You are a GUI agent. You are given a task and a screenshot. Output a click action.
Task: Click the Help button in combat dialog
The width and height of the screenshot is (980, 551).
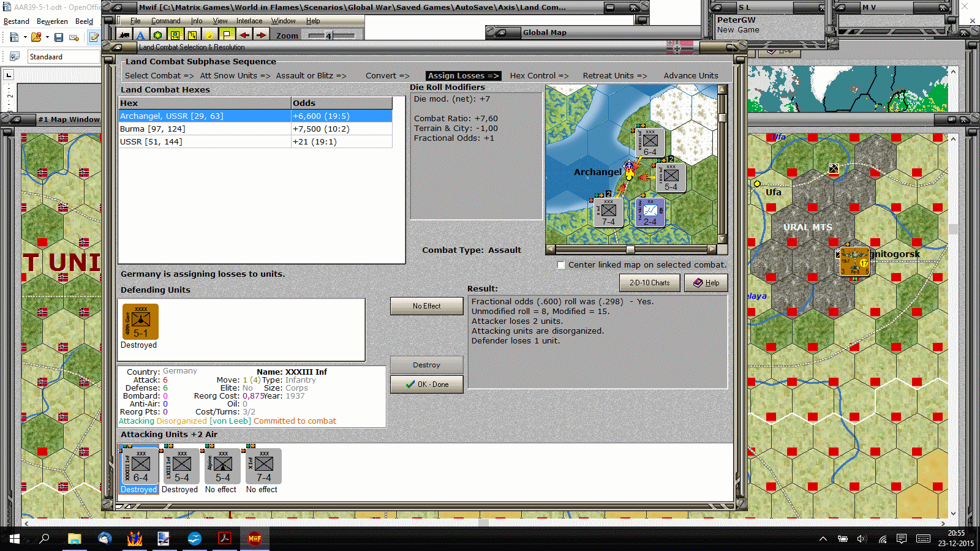tap(706, 283)
